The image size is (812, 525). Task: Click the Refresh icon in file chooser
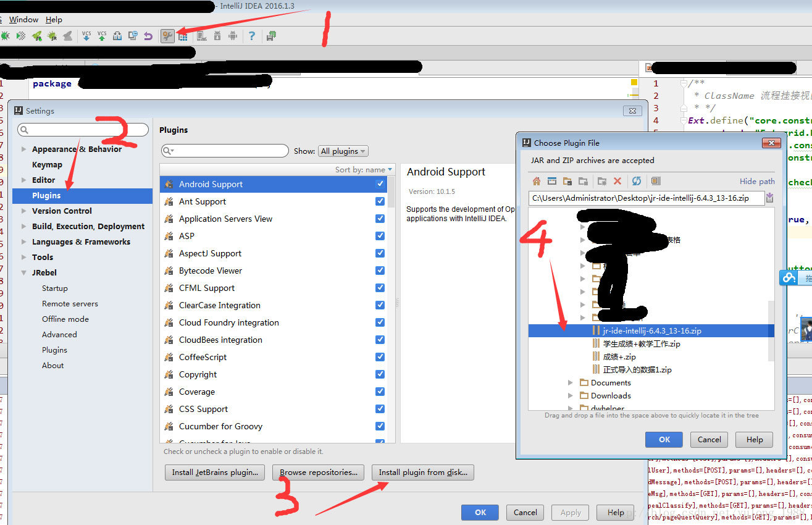(x=637, y=181)
